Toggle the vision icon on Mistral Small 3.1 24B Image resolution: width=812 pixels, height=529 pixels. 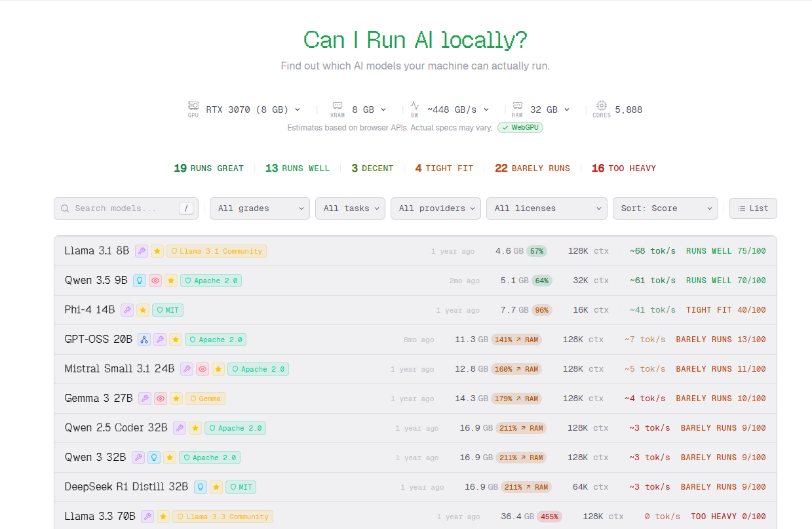[x=202, y=369]
